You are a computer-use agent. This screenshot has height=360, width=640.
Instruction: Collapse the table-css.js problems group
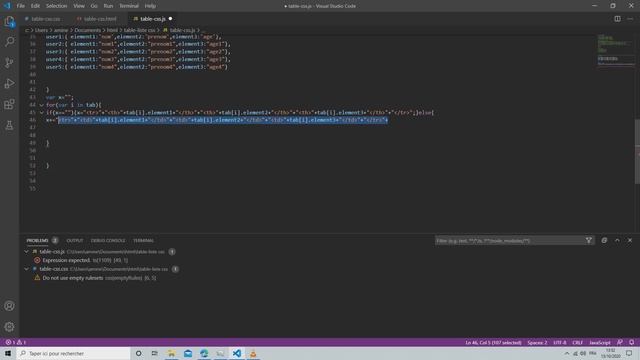coord(27,252)
